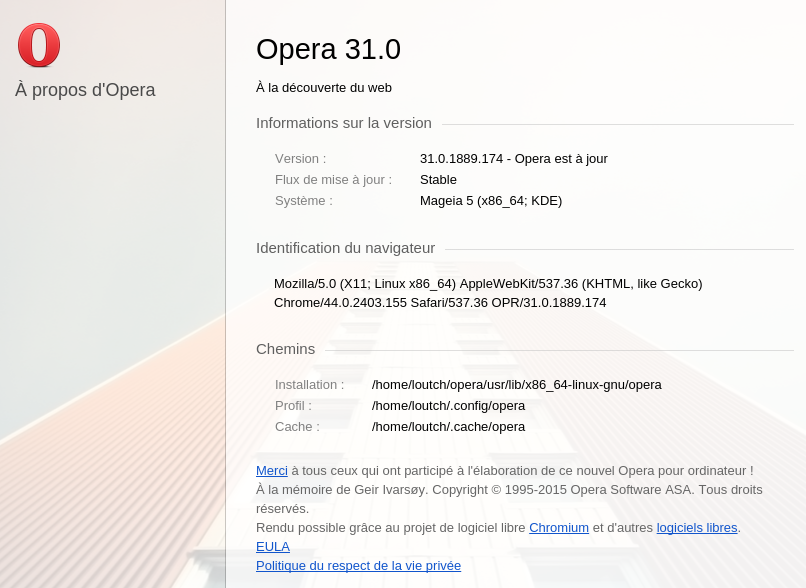Click the Identification du navigateur heading
Viewport: 806px width, 588px height.
coord(345,248)
